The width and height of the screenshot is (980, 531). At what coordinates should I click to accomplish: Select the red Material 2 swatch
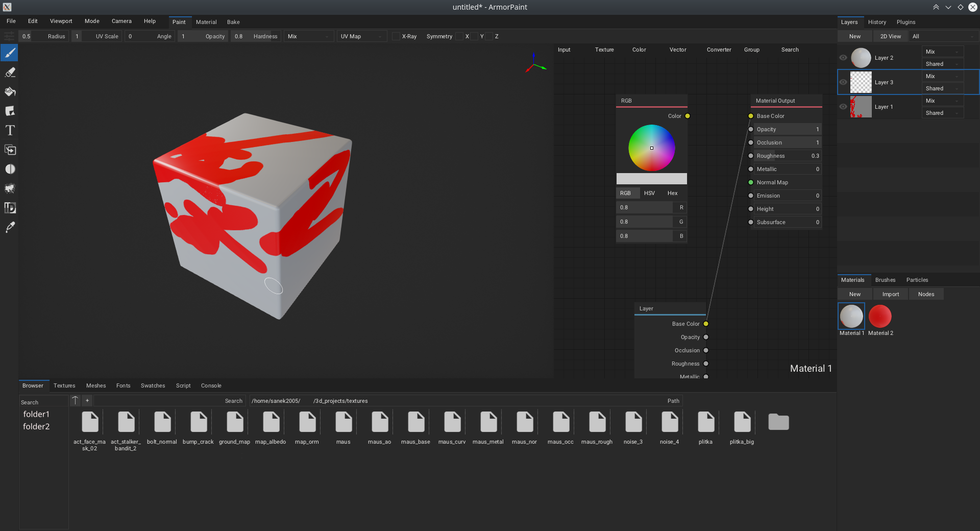click(x=880, y=317)
